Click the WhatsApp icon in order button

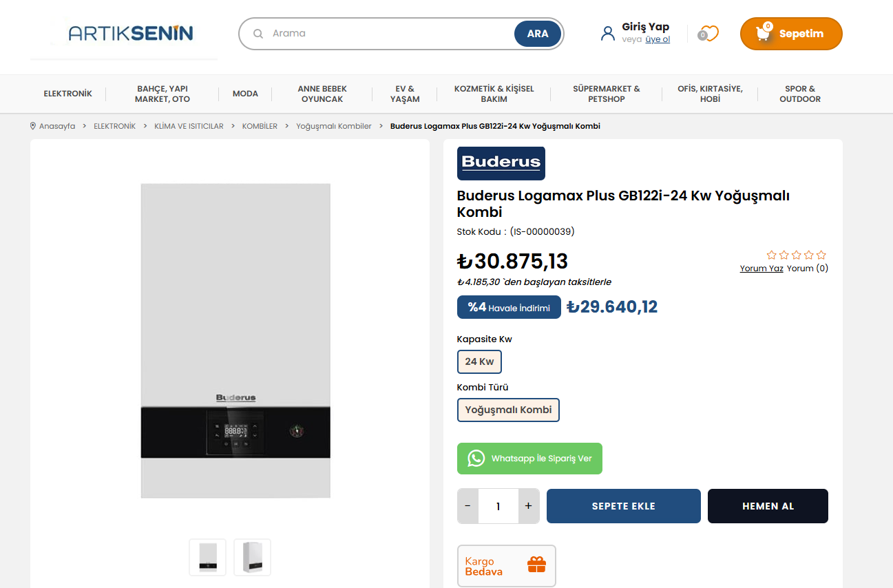click(476, 459)
